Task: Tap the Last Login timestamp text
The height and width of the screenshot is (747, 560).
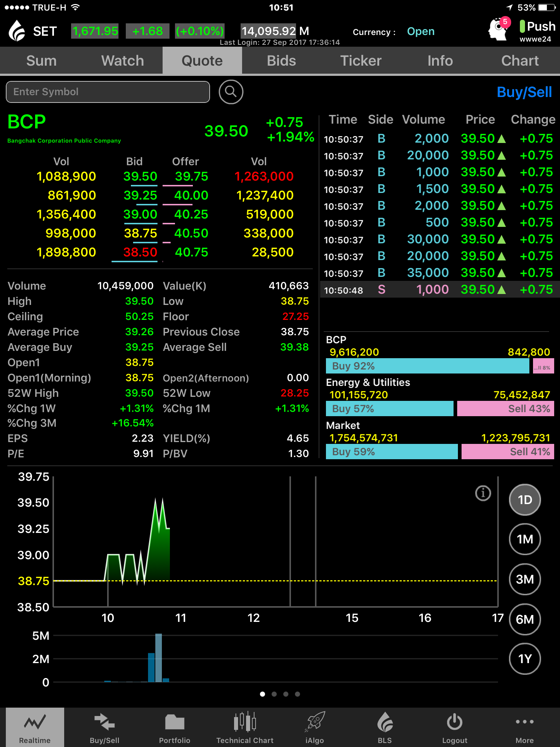Action: coord(280,42)
